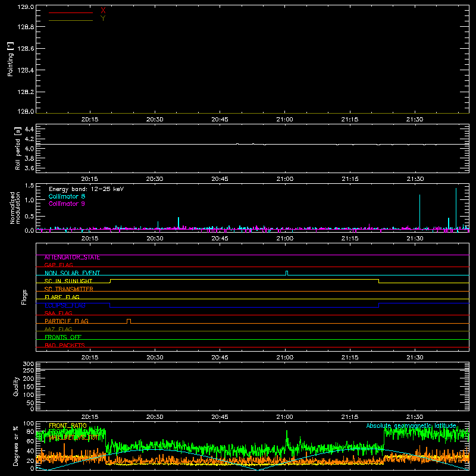Click the PARTICLE_FLAG label
476x476 pixels.
[67, 321]
